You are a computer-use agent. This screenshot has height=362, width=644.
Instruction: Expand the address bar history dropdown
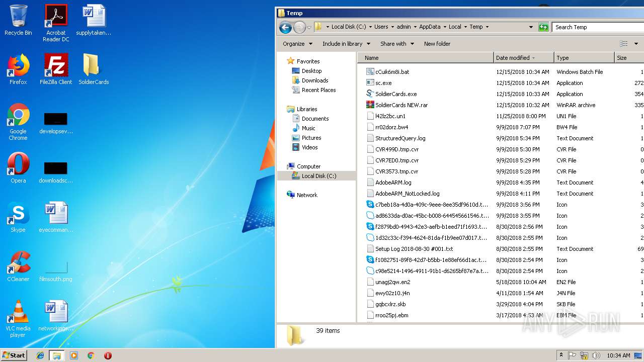(531, 27)
